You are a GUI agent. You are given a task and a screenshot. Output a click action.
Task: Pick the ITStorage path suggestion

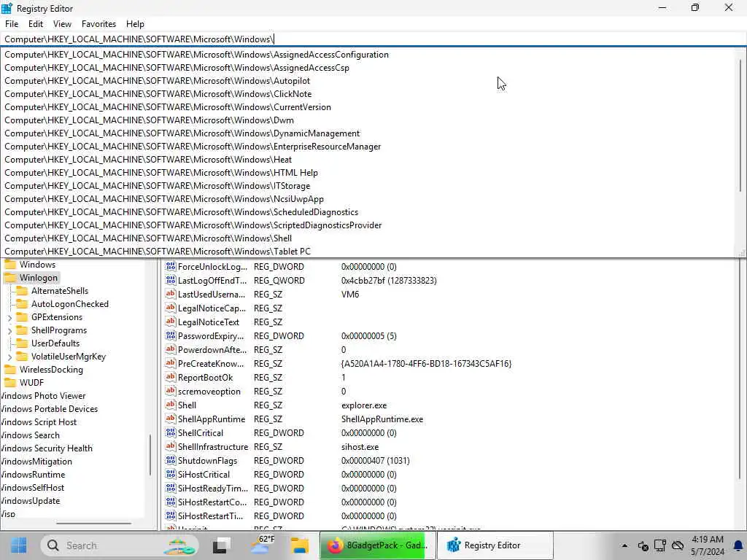(x=158, y=186)
